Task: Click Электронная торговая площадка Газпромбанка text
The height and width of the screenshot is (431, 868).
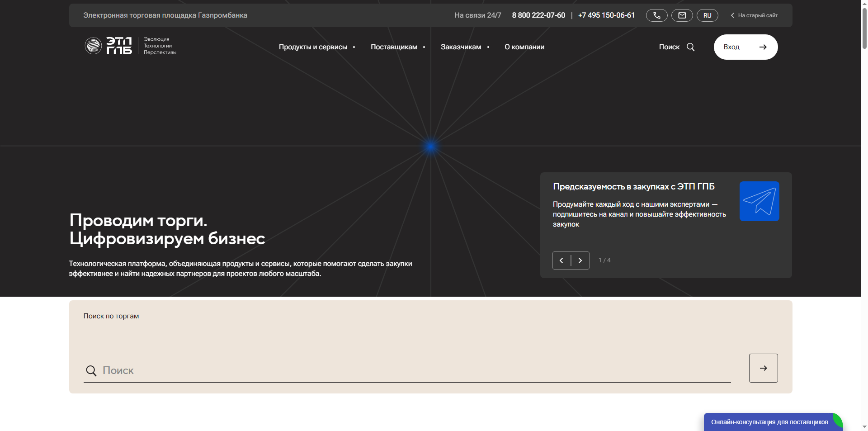Action: (165, 15)
